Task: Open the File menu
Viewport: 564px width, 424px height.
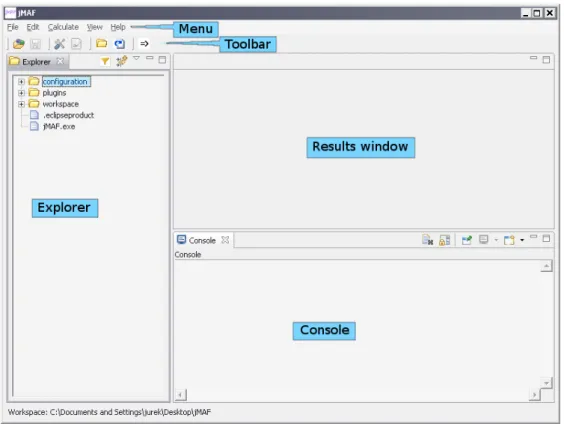Action: click(x=13, y=27)
